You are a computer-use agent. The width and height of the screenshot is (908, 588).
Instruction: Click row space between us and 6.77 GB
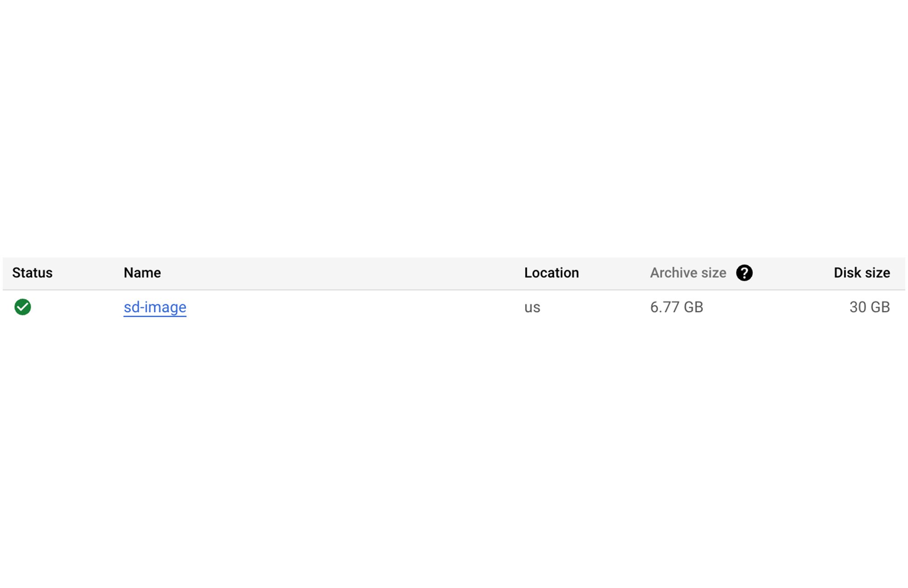[595, 307]
